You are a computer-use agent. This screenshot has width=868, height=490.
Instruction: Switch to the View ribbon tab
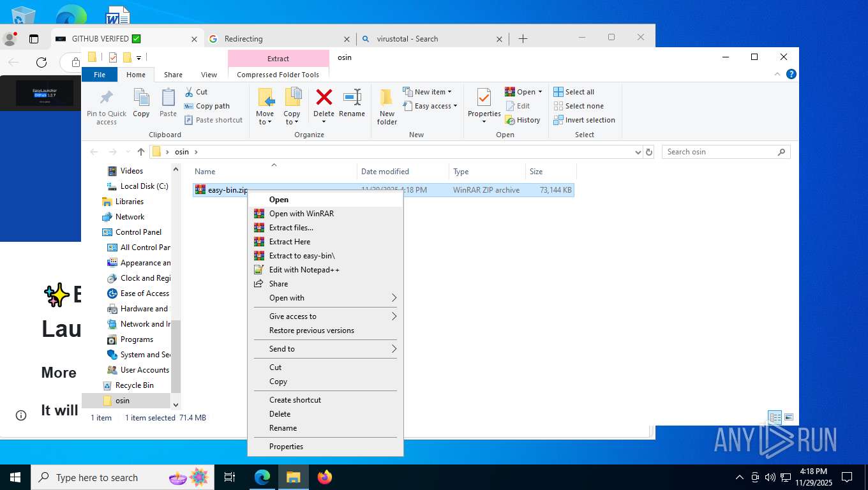coord(209,75)
